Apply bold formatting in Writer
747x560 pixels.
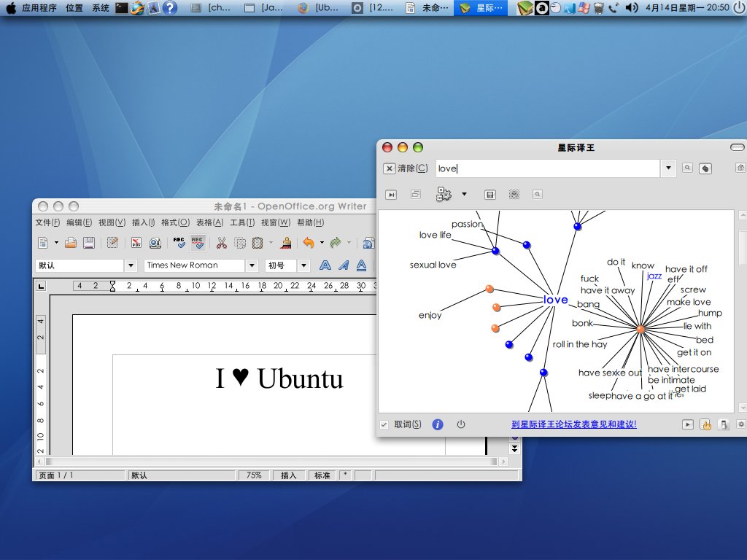pos(325,265)
